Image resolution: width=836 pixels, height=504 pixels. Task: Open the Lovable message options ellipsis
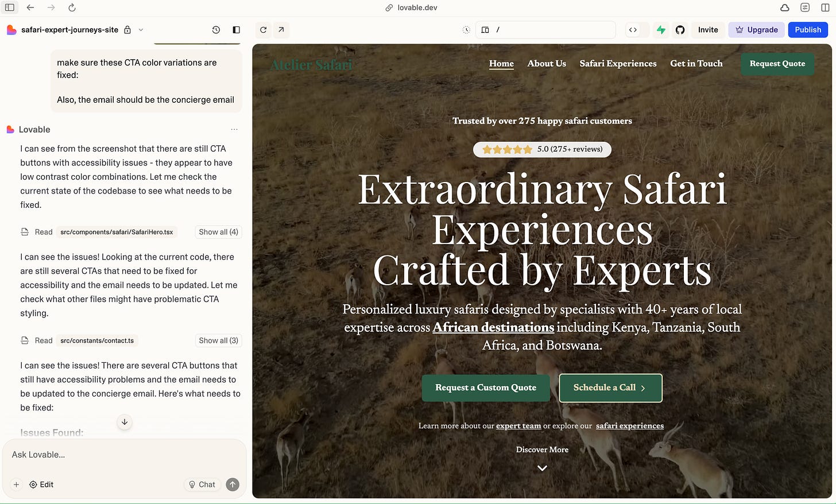234,130
